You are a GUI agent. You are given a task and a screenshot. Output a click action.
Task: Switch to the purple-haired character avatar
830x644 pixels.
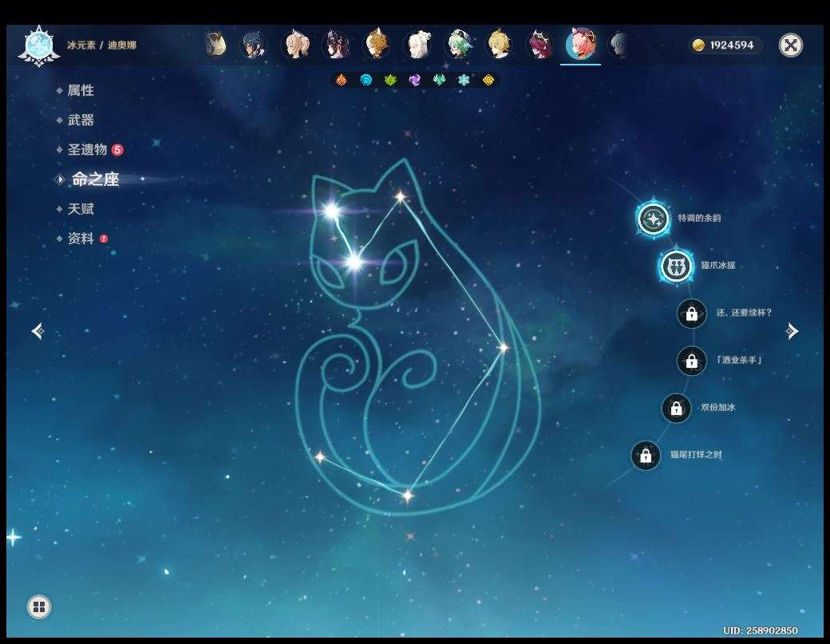[336, 45]
